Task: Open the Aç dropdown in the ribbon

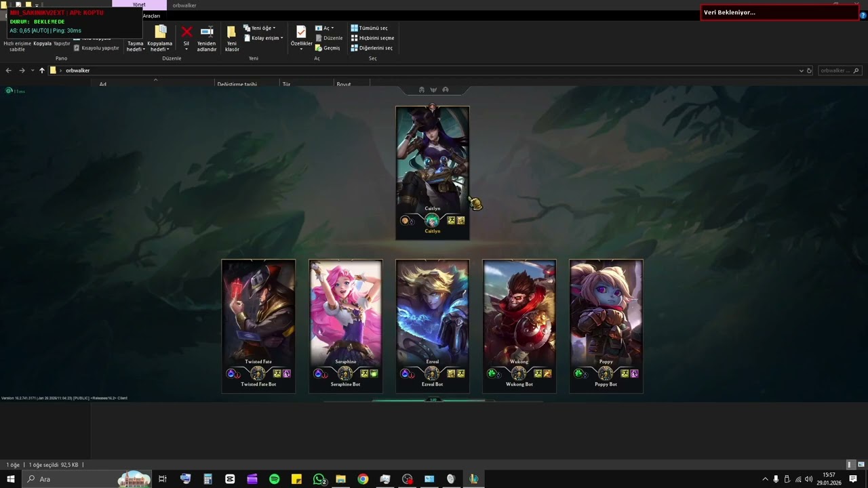Action: [325, 28]
